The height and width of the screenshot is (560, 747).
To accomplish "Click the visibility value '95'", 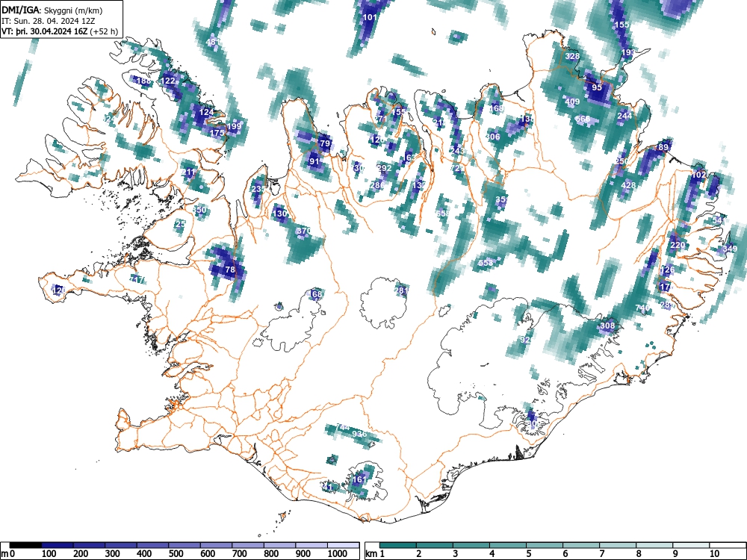I will [597, 87].
